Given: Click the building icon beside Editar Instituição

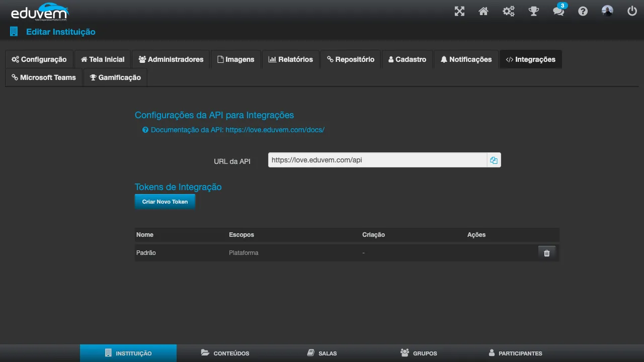Looking at the screenshot, I should click(x=14, y=32).
